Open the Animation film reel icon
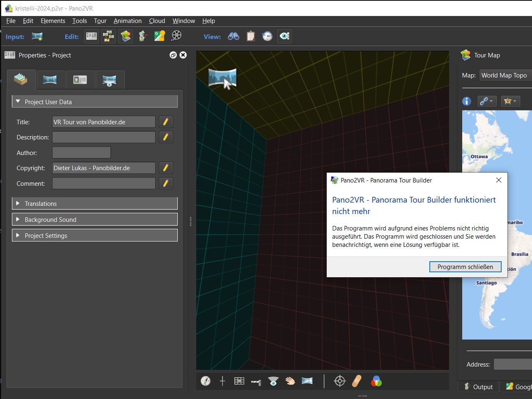The image size is (532, 399). tap(177, 36)
